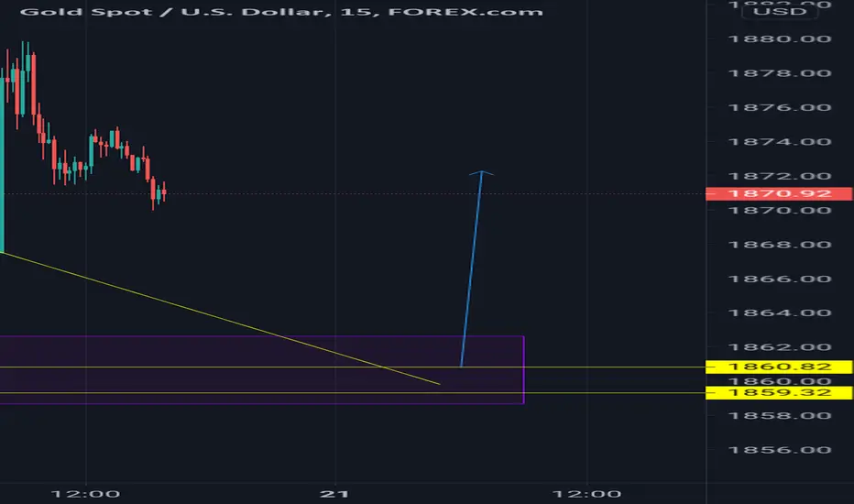Click the 12:00 time label after the 21 marker
The height and width of the screenshot is (504, 854).
pos(586,494)
